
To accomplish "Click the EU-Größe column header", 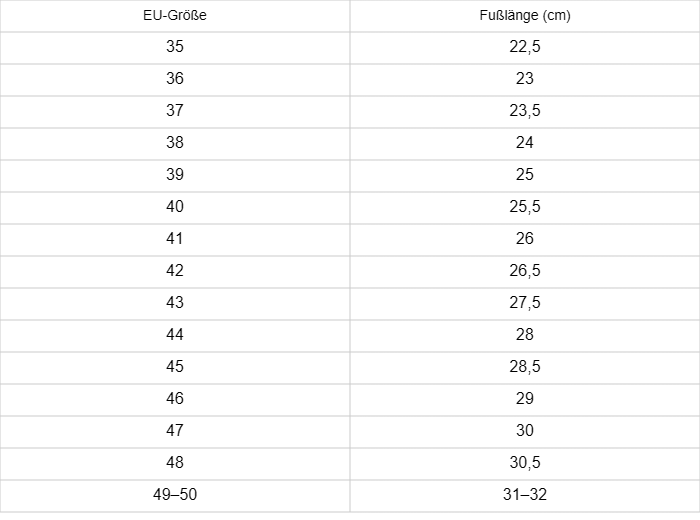I will click(x=175, y=16).
